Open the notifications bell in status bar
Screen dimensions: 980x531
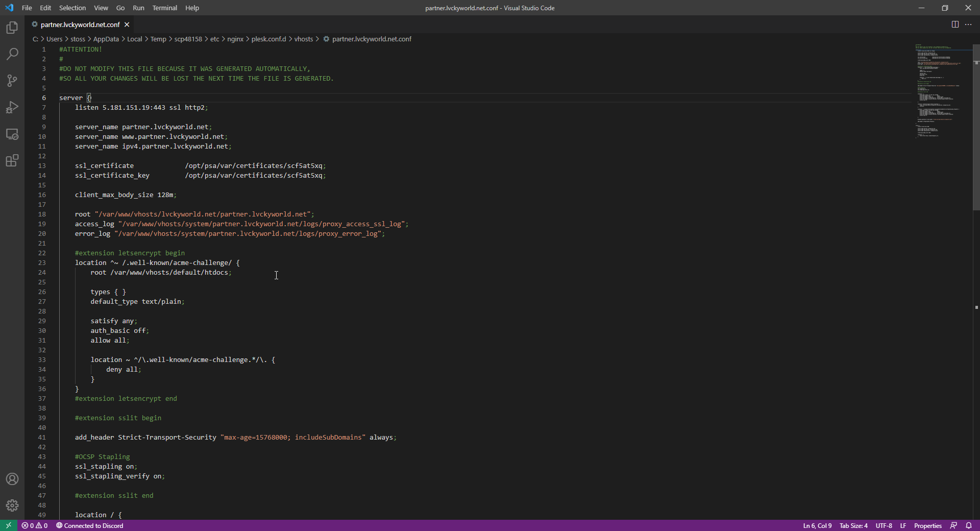pyautogui.click(x=969, y=525)
